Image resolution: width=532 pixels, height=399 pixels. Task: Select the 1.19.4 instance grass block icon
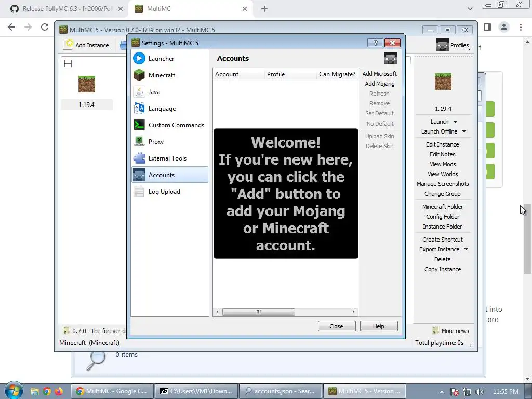(x=87, y=84)
